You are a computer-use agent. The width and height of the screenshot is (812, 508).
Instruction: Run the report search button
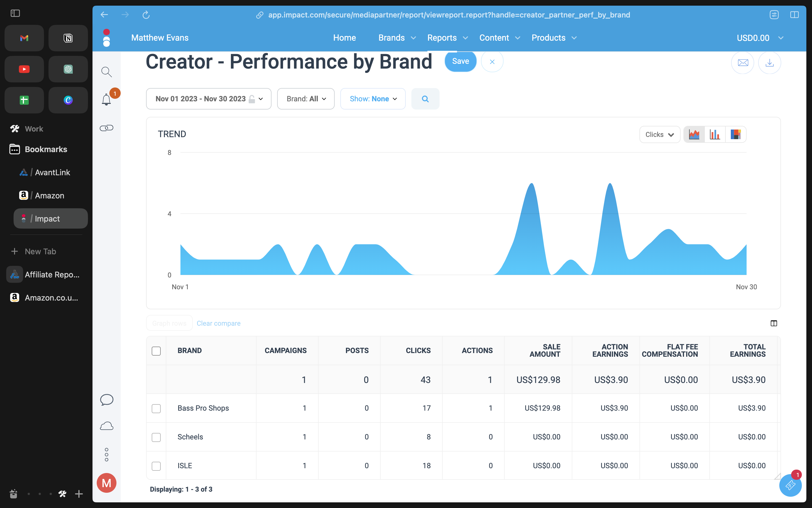[x=425, y=99]
